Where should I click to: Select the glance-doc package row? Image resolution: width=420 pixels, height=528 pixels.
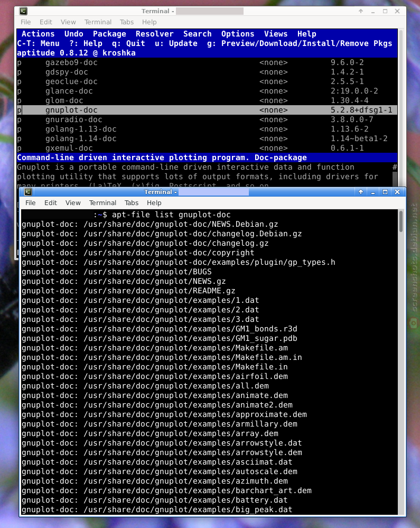click(x=207, y=91)
